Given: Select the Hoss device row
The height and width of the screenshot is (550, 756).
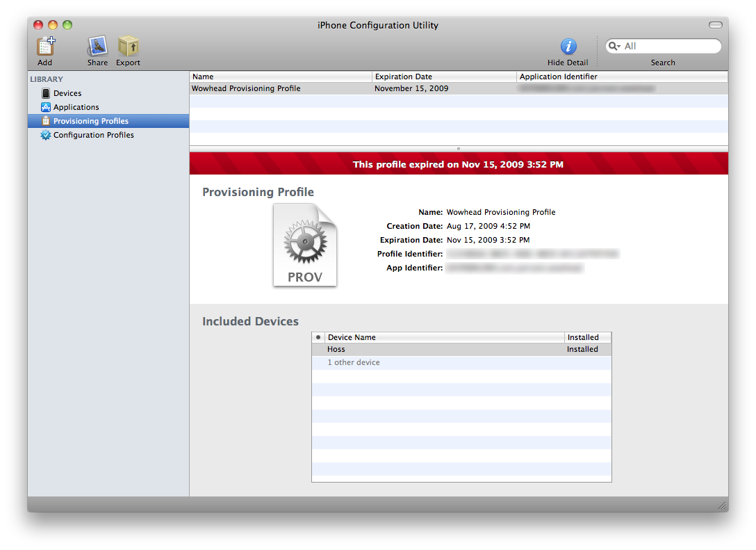Looking at the screenshot, I should click(x=445, y=350).
